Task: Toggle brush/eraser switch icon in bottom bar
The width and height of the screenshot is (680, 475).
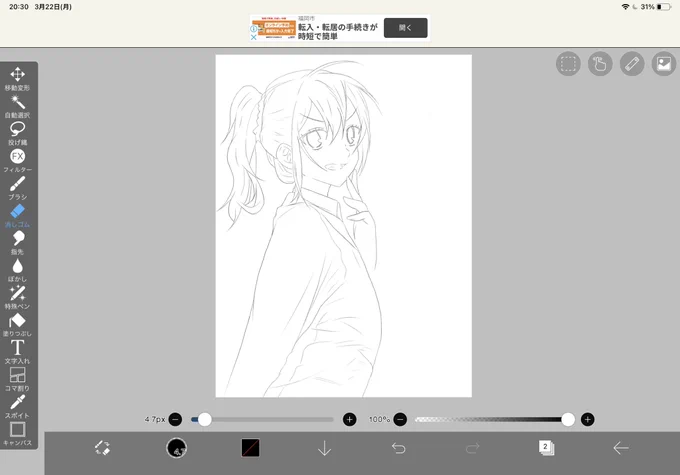Action: (x=102, y=448)
